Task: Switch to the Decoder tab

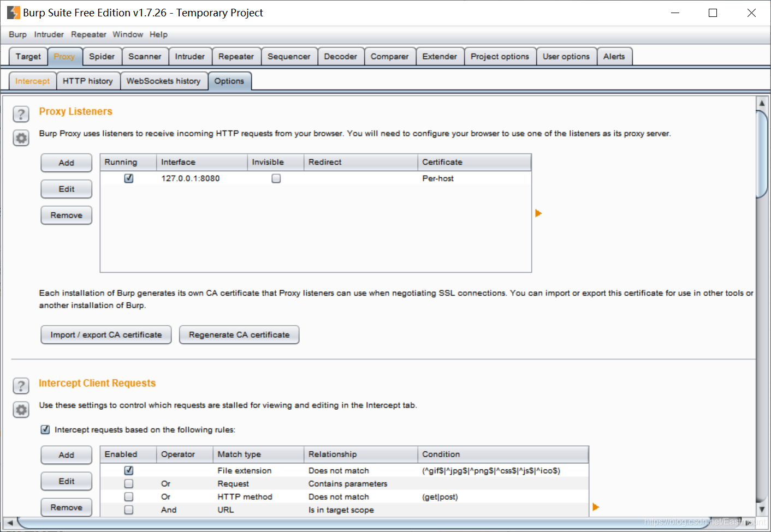Action: click(341, 56)
